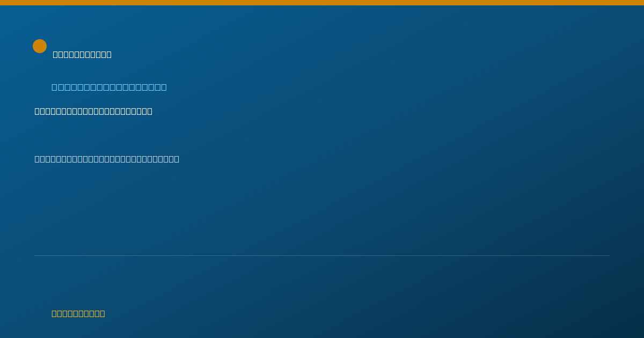Click the orange accent bar at top

click(x=322, y=3)
